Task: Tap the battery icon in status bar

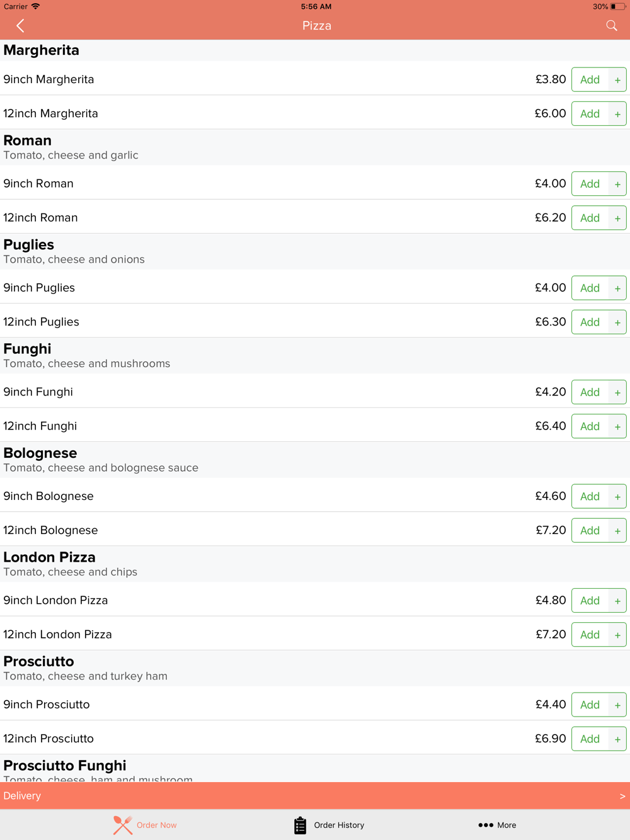Action: tap(617, 6)
